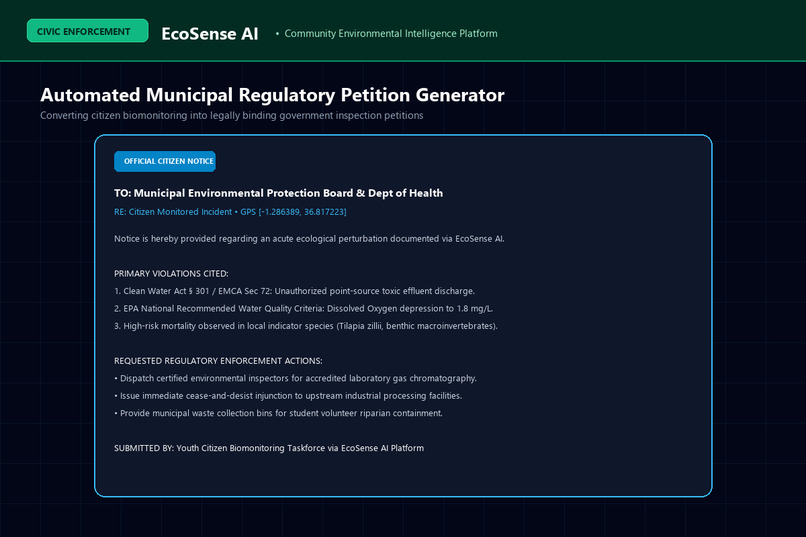Select the TO: Municipal Environmental Protection Board line
Image resolution: width=806 pixels, height=537 pixels.
[279, 193]
